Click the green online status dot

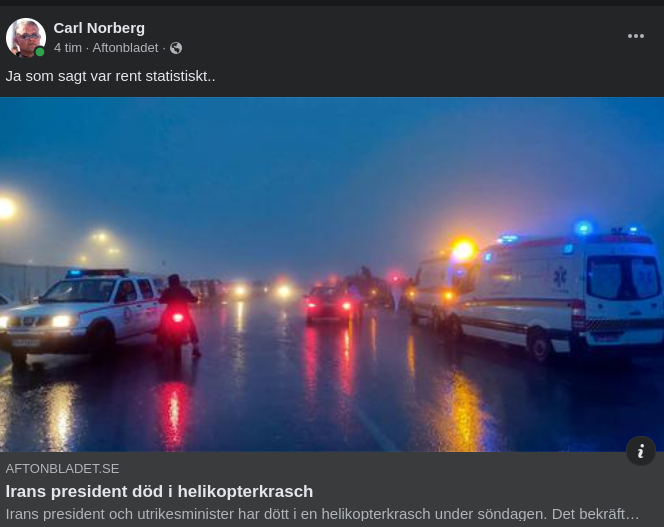click(40, 52)
